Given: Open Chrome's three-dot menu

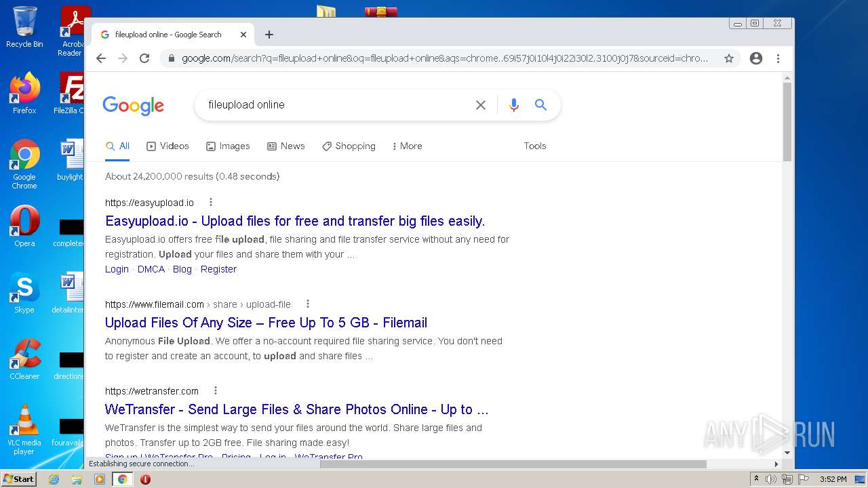Looking at the screenshot, I should [778, 58].
